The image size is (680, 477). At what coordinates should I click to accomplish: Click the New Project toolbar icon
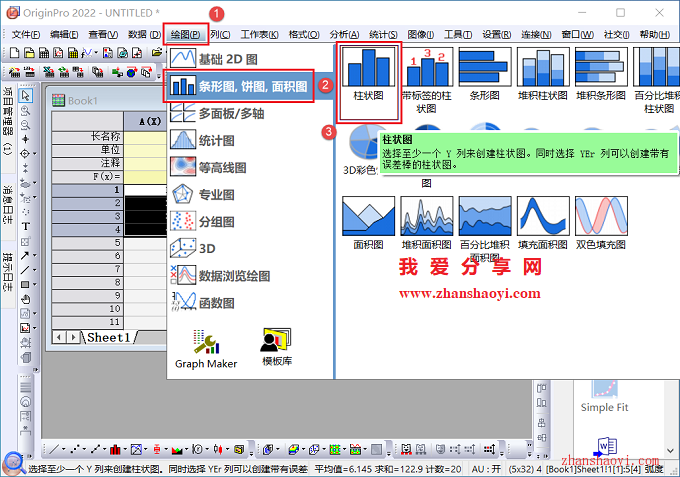14,53
